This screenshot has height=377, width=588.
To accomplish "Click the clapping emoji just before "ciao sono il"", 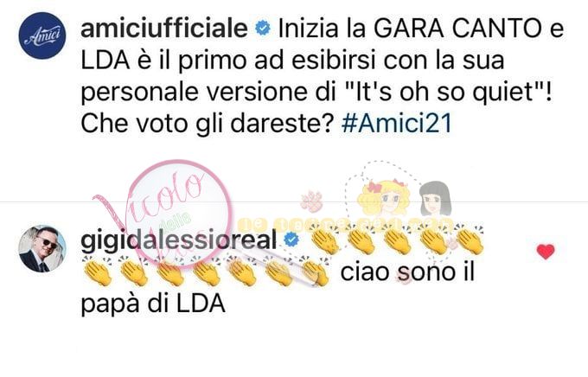I will pyautogui.click(x=315, y=272).
